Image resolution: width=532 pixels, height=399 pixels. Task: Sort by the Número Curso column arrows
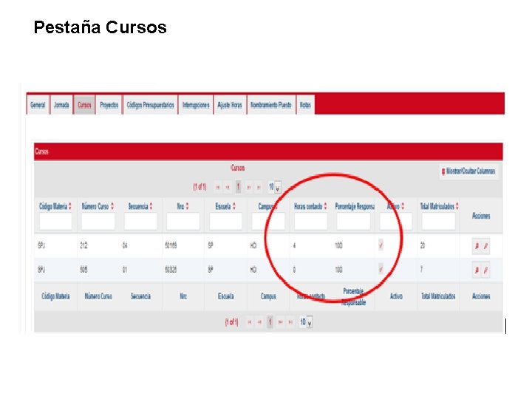112,206
